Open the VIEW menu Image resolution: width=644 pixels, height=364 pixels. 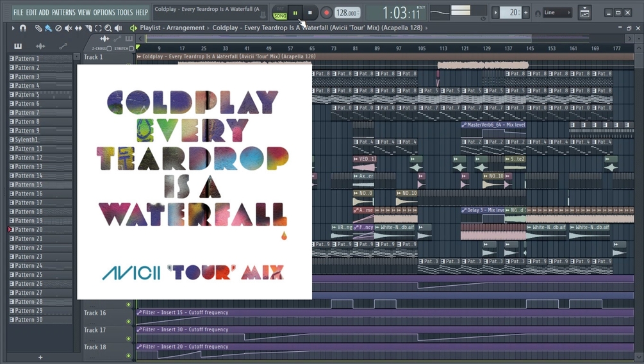pyautogui.click(x=84, y=12)
